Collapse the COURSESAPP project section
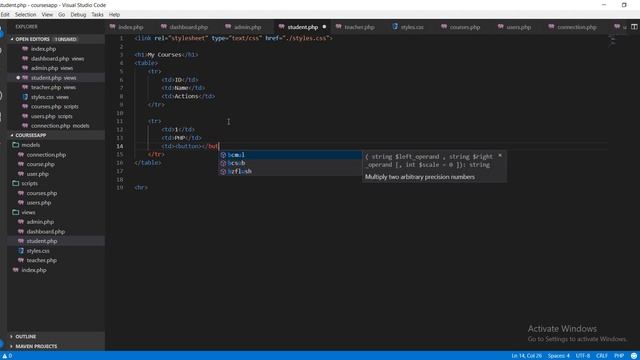This screenshot has height=360, width=640. coord(31,135)
